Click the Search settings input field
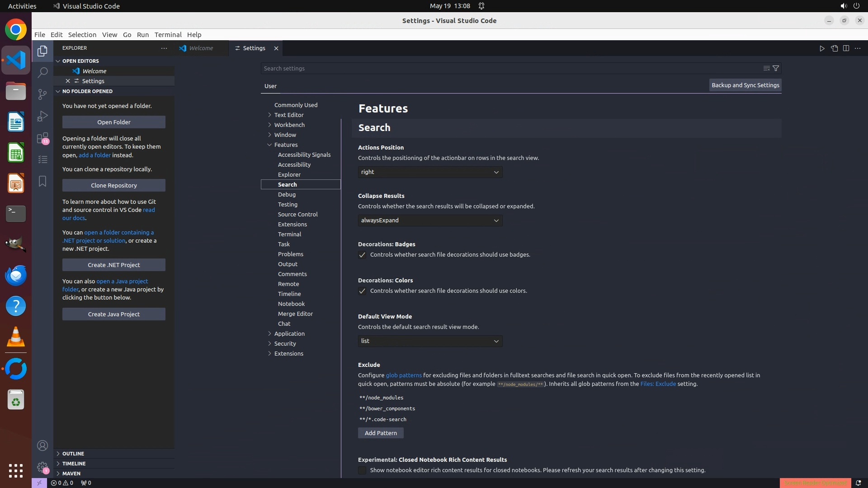 click(x=511, y=68)
